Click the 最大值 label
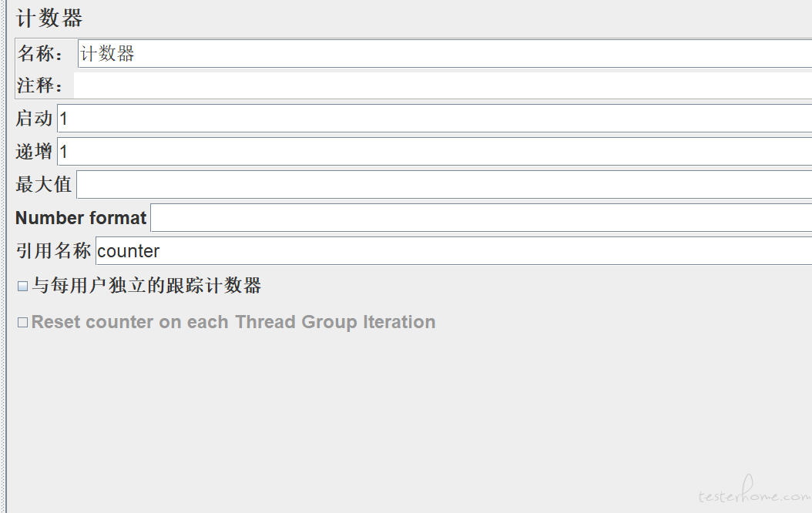The height and width of the screenshot is (513, 812). point(43,185)
